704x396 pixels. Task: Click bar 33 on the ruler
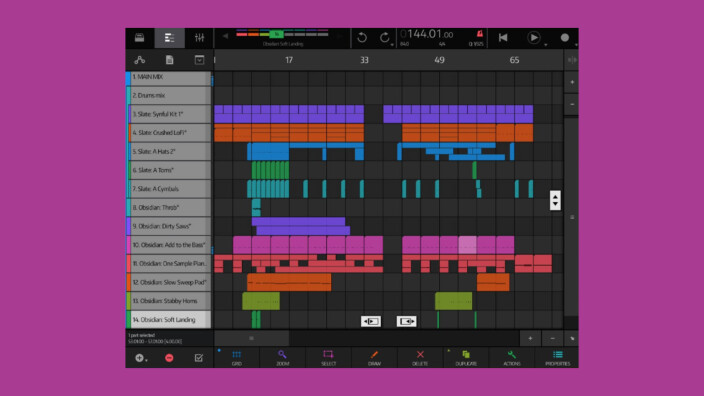pos(364,60)
